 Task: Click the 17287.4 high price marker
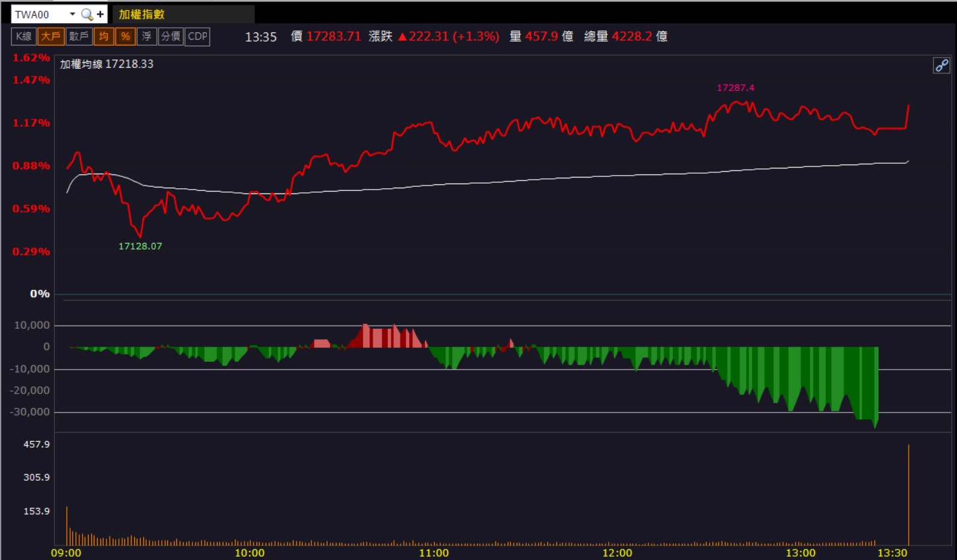pyautogui.click(x=735, y=87)
